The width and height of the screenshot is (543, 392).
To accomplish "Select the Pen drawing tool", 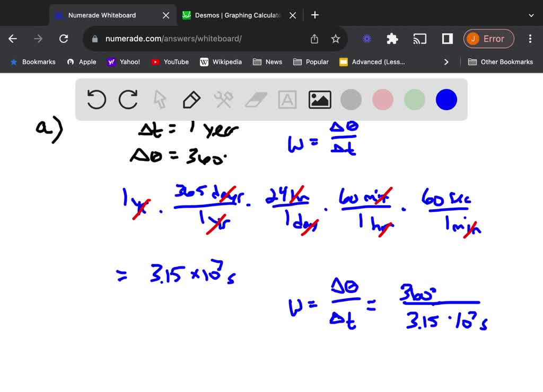I will (x=191, y=99).
